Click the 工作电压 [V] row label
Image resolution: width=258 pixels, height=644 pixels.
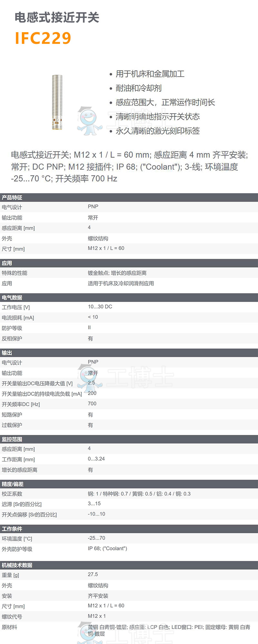pyautogui.click(x=16, y=307)
